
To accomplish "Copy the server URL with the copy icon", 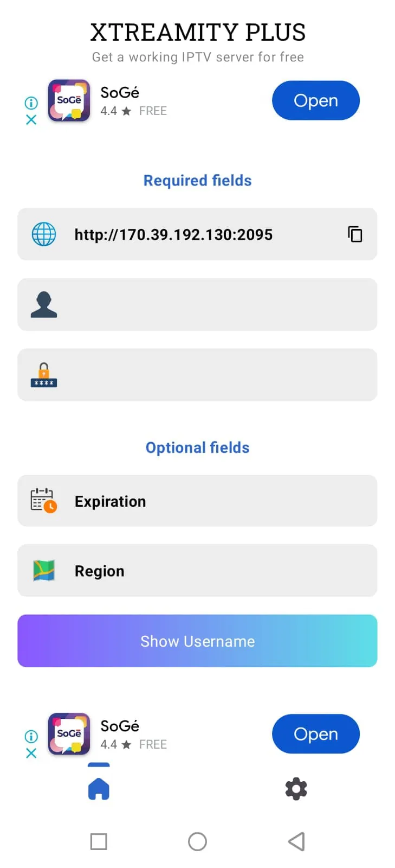I will [x=355, y=234].
